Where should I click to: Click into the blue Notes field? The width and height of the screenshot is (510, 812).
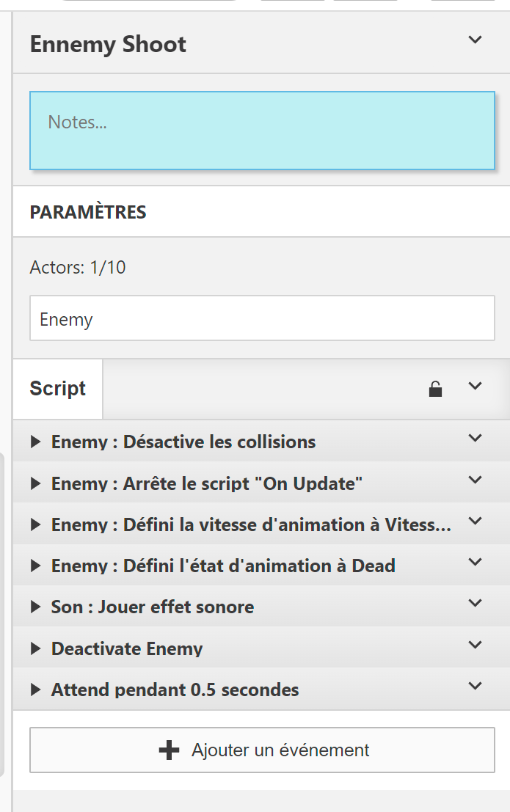pyautogui.click(x=262, y=131)
